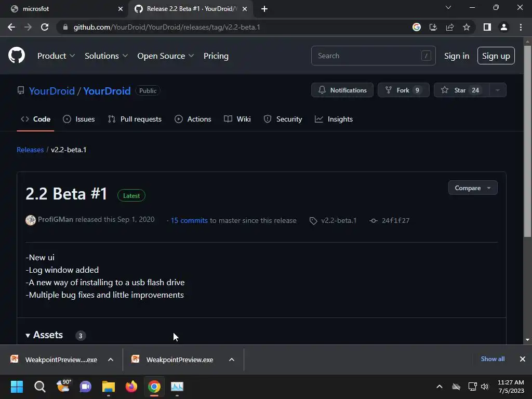Open the browser side panel icon

(x=487, y=27)
